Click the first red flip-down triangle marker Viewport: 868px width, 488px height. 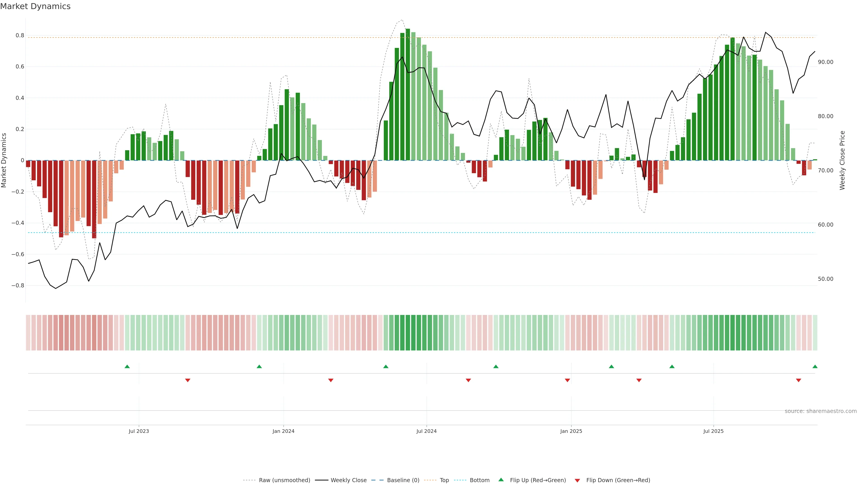coord(188,380)
